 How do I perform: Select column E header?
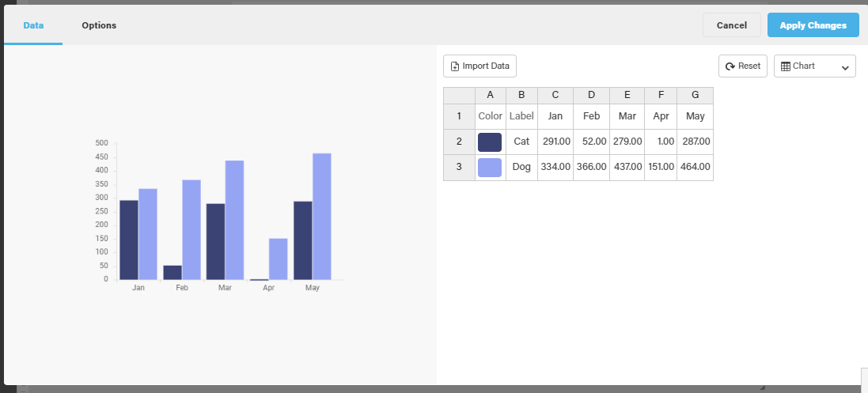tap(627, 95)
